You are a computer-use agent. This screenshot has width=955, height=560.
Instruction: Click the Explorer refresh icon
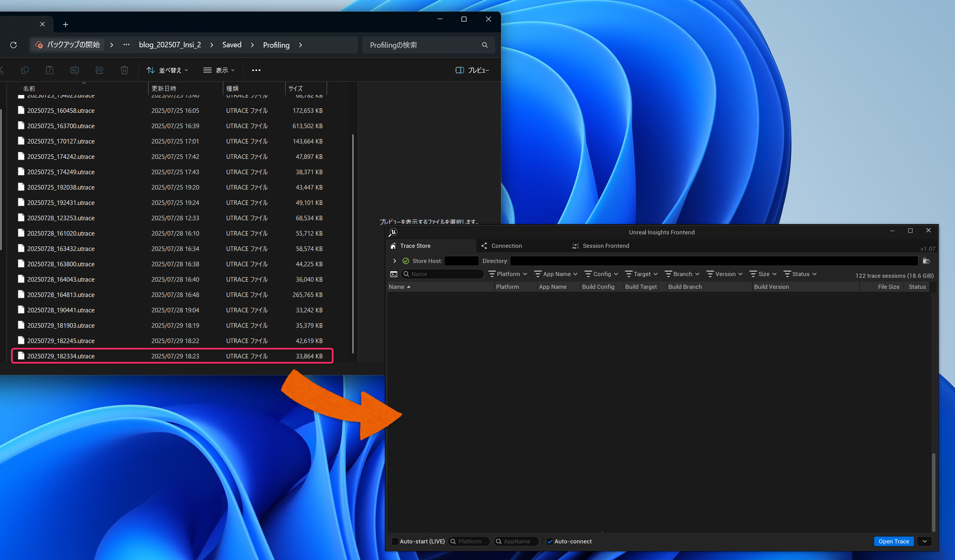click(13, 45)
